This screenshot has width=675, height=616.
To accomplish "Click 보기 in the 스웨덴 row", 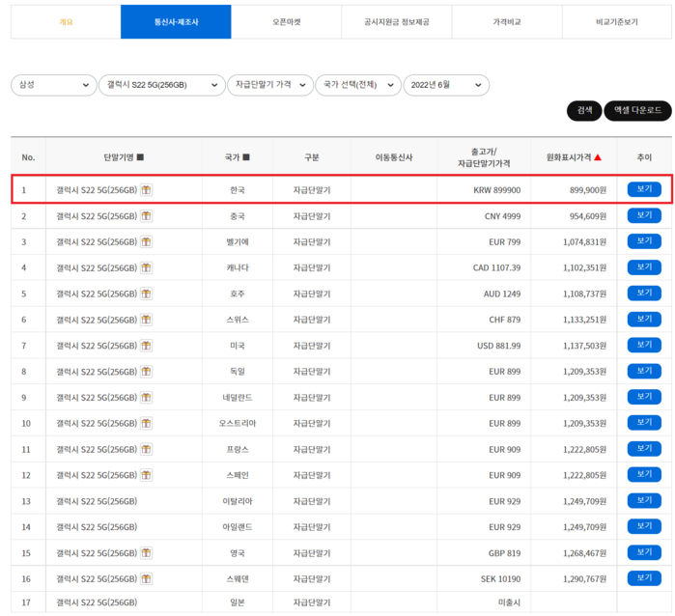I will tap(644, 578).
